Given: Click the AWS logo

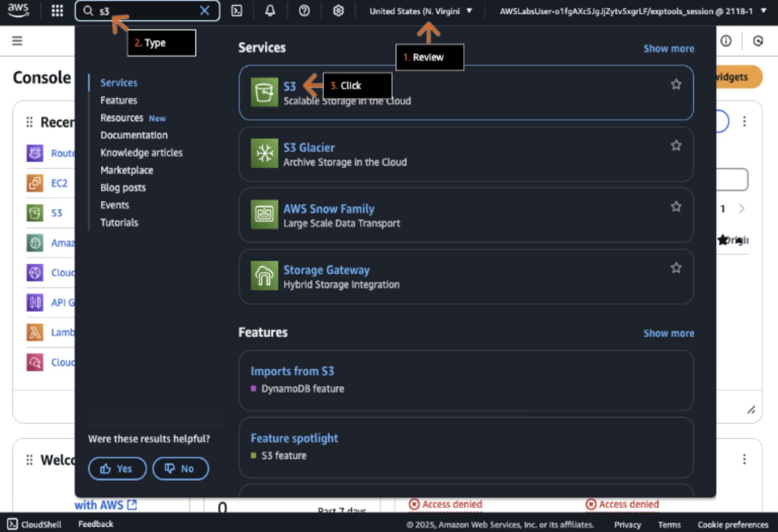Looking at the screenshot, I should point(18,10).
